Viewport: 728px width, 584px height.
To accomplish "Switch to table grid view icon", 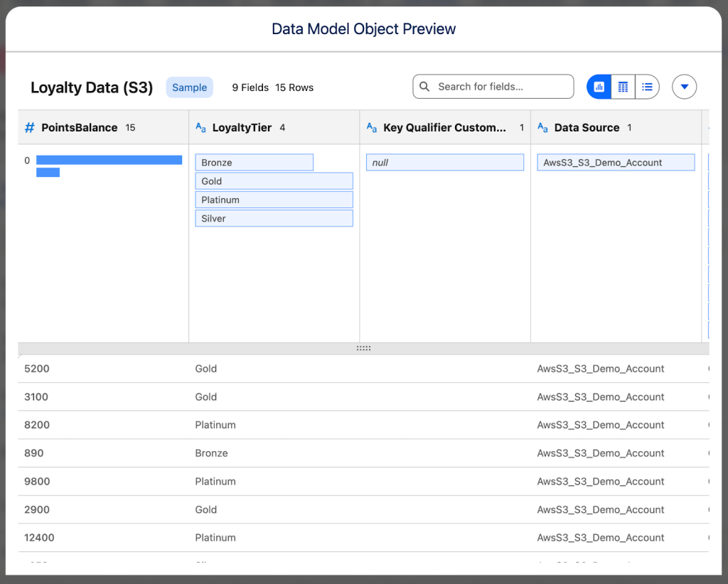I will click(x=623, y=87).
